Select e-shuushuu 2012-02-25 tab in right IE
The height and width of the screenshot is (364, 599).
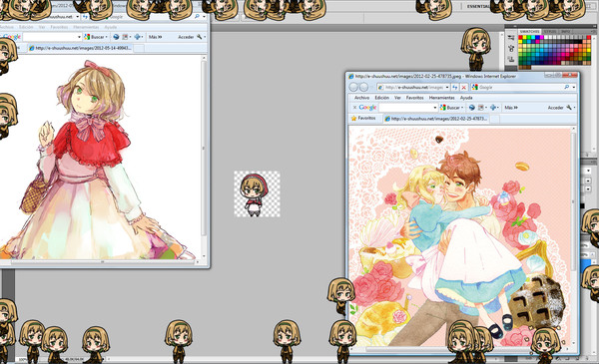point(435,119)
